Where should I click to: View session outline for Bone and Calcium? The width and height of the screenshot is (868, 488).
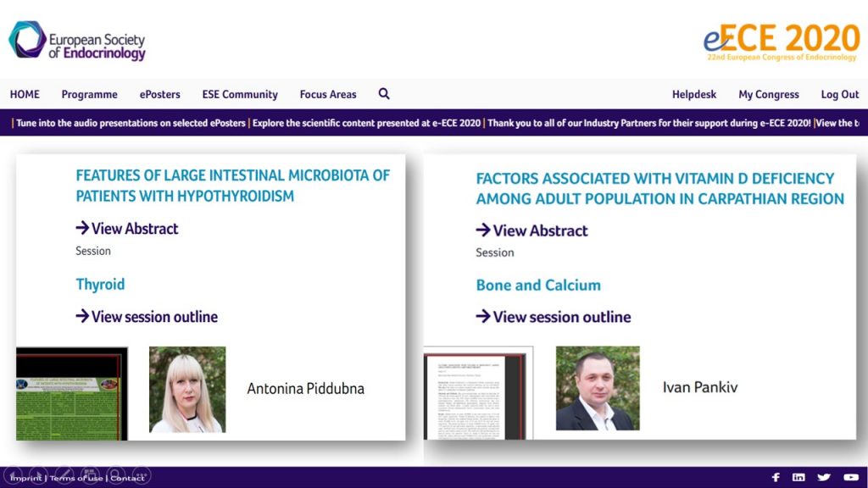554,317
